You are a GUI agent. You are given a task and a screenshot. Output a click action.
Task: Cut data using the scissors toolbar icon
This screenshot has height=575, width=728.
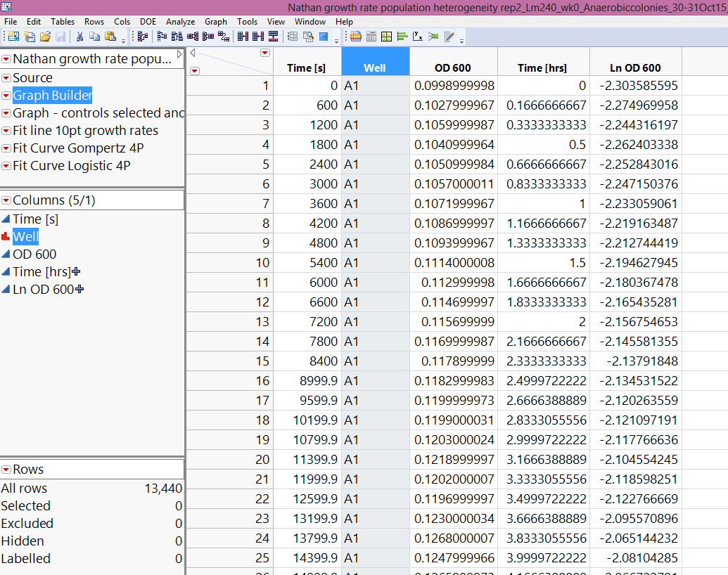tap(80, 37)
